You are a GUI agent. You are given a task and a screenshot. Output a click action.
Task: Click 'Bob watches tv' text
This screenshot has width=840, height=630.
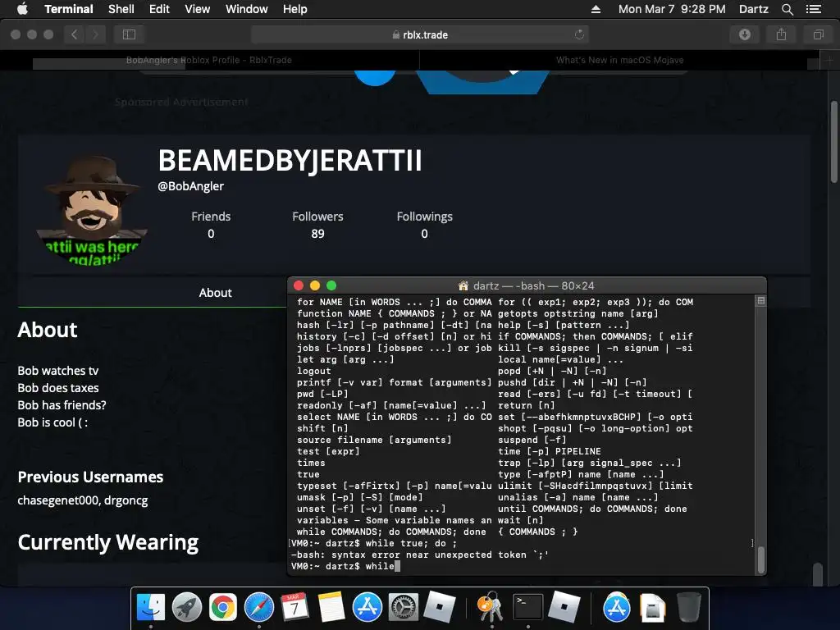coord(58,371)
